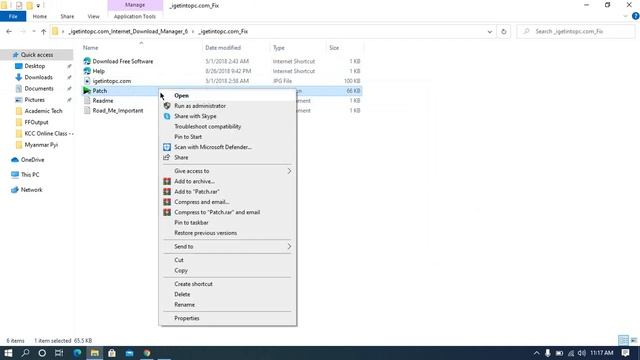Click the Back navigation arrow

pos(9,31)
